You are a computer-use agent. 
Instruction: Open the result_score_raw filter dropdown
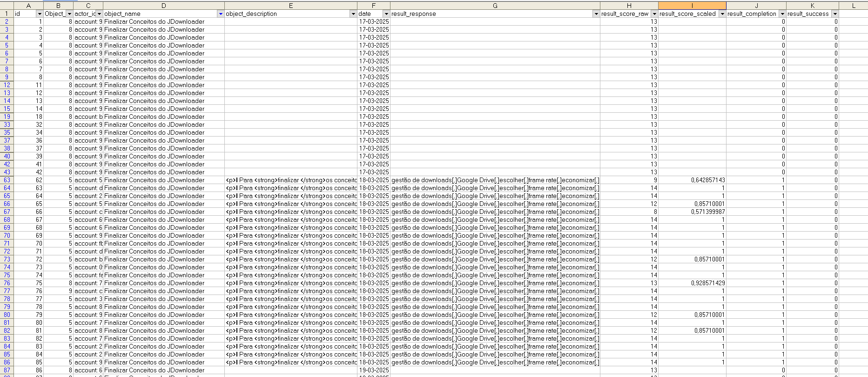coord(654,14)
